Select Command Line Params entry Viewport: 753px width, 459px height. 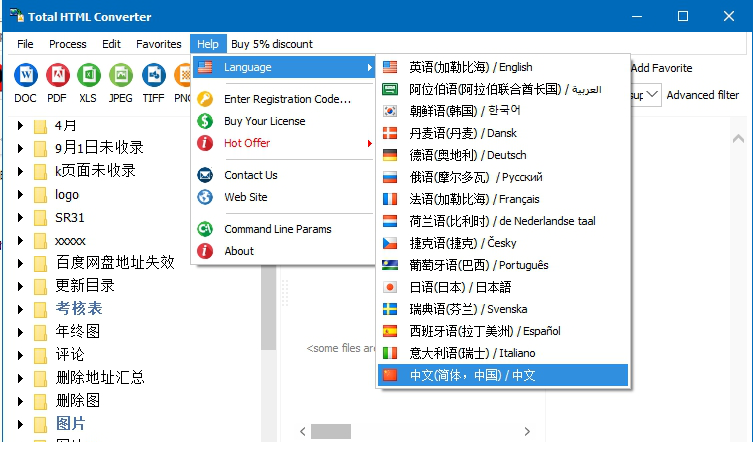pos(283,229)
